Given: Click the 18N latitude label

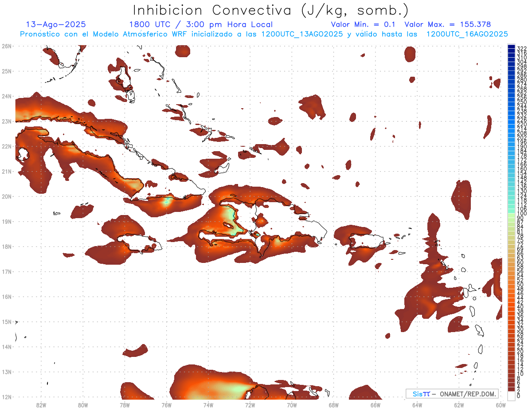Looking at the screenshot, I should (x=6, y=247).
